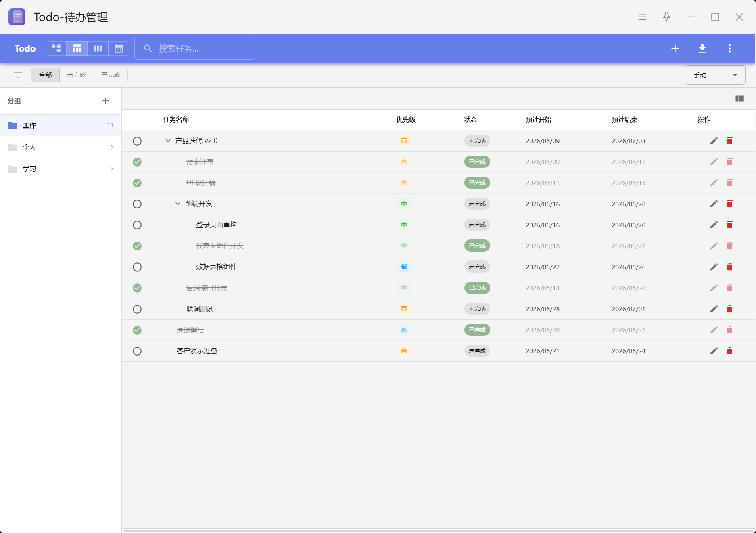Delete the 数据表格组件 task
Screen dimensions: 756x533
730,267
